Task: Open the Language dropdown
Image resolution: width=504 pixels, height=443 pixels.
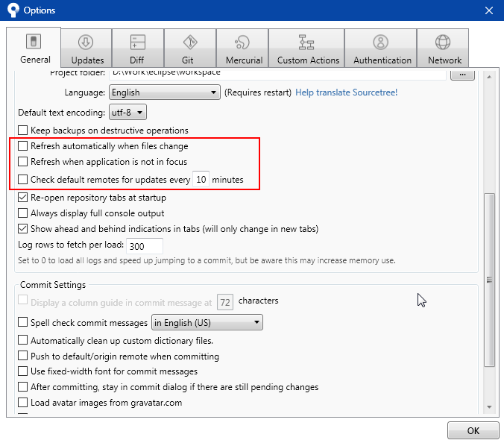Action: (x=165, y=92)
